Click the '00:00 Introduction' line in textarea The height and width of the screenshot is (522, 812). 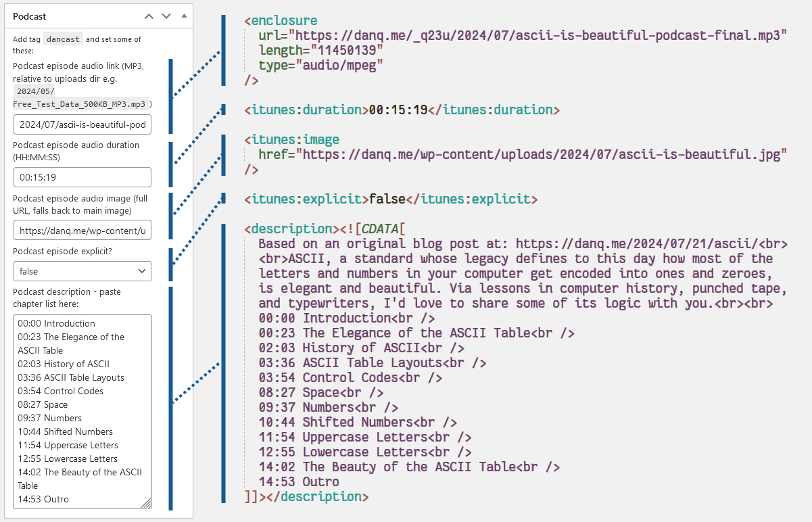(57, 323)
